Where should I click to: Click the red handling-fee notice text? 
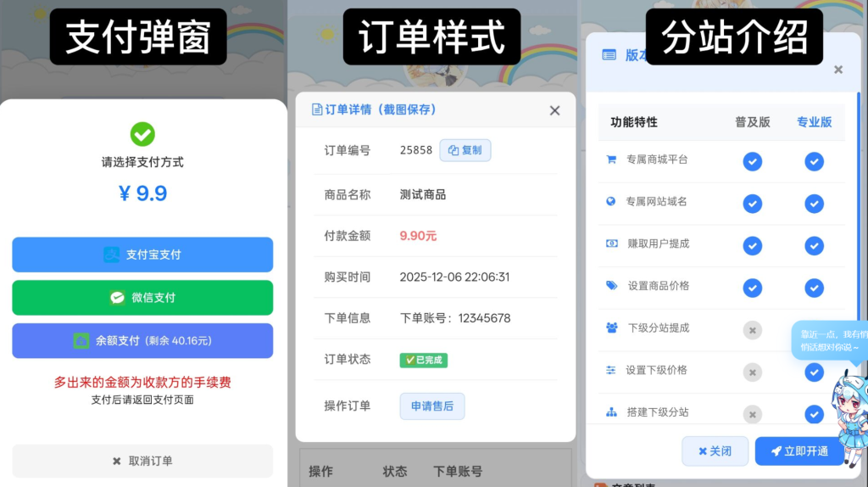pyautogui.click(x=142, y=383)
